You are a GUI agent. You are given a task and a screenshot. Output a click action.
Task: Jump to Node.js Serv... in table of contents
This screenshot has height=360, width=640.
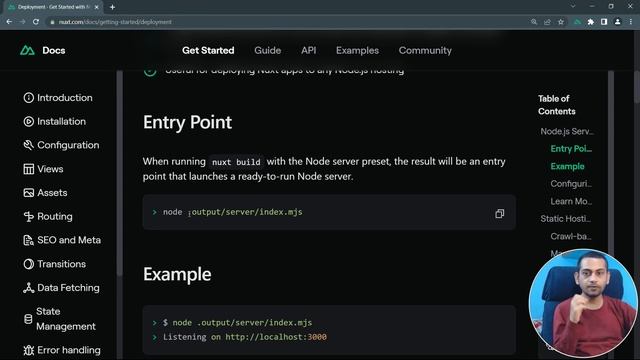(567, 131)
